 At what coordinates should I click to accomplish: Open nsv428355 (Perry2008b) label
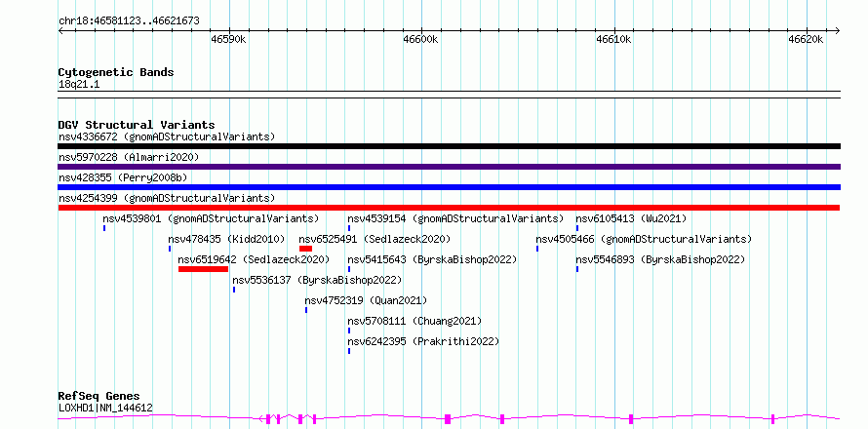pyautogui.click(x=123, y=177)
